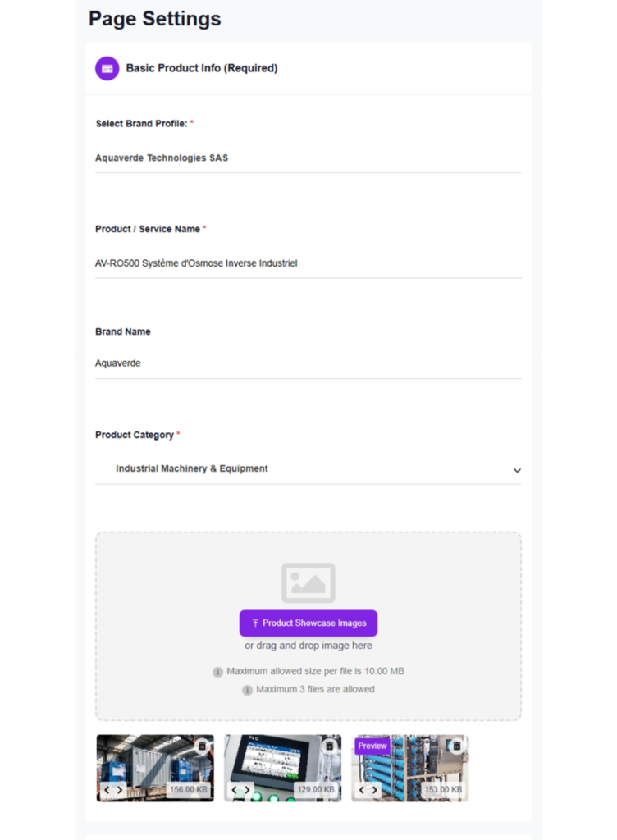Screen dimensions: 617x840
Task: Click info icon beside maximum 3 files
Action: (247, 690)
